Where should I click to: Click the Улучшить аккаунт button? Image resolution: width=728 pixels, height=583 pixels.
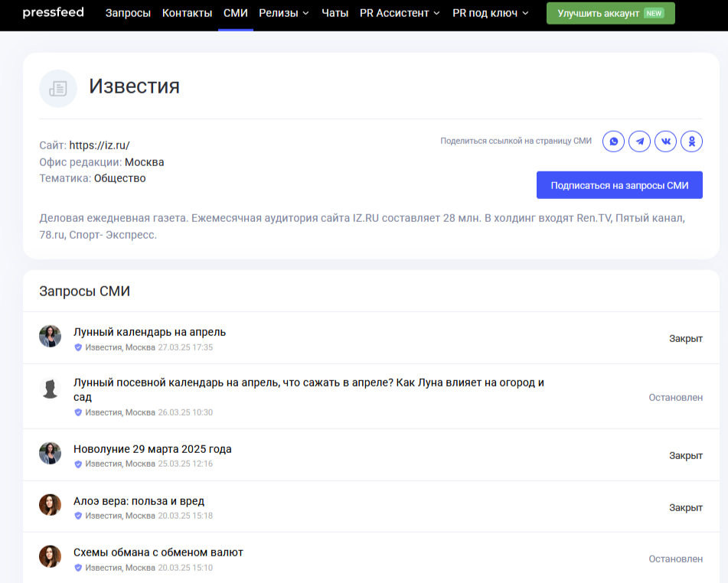(x=611, y=14)
